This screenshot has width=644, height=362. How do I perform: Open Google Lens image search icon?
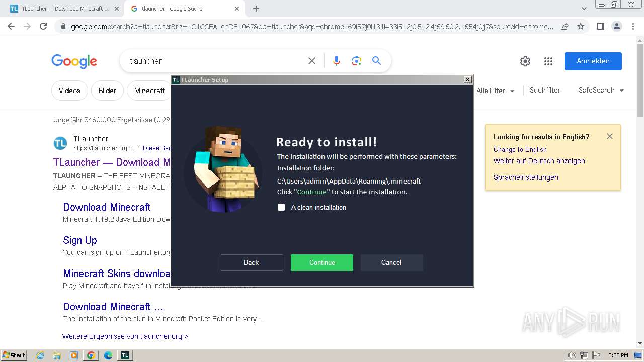[357, 61]
